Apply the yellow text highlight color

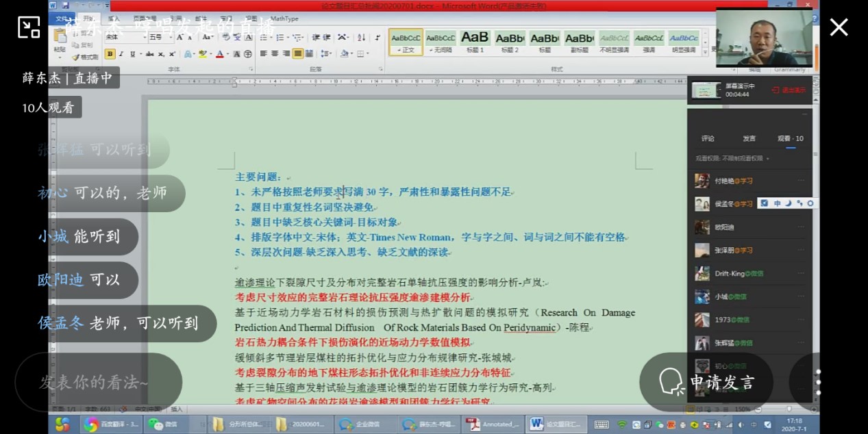(x=202, y=54)
